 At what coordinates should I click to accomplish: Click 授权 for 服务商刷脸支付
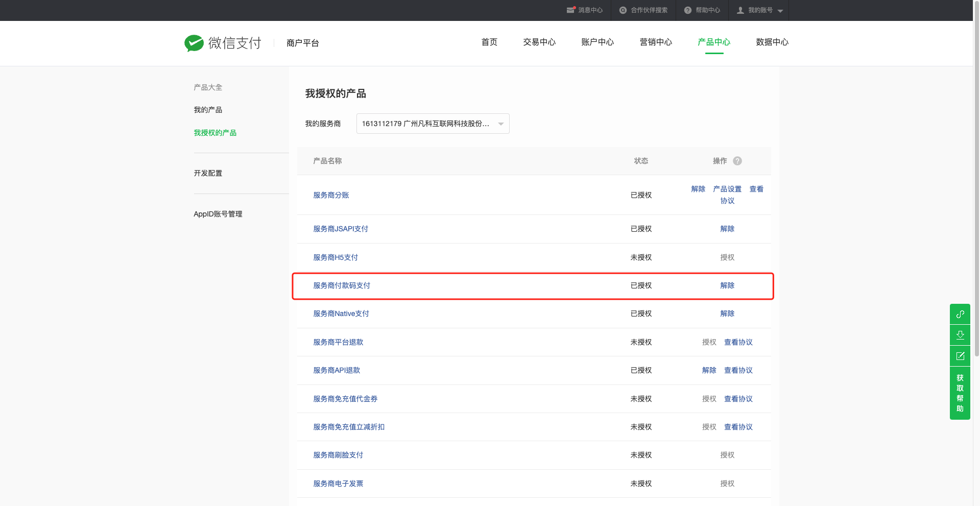pos(727,455)
